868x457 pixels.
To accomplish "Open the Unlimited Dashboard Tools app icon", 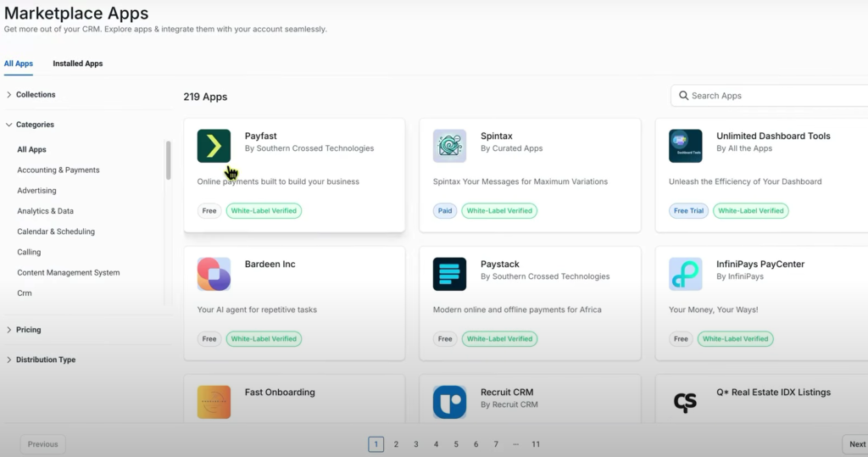I will (x=685, y=146).
